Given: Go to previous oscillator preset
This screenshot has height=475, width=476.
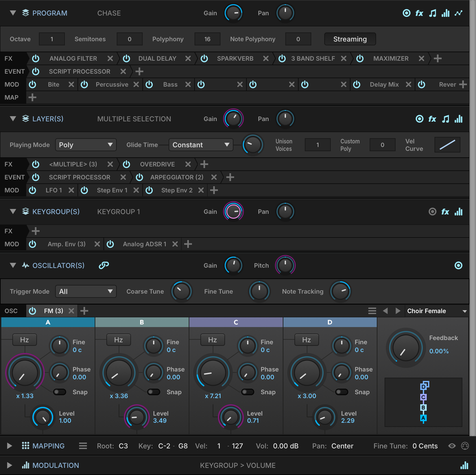Looking at the screenshot, I should (385, 311).
